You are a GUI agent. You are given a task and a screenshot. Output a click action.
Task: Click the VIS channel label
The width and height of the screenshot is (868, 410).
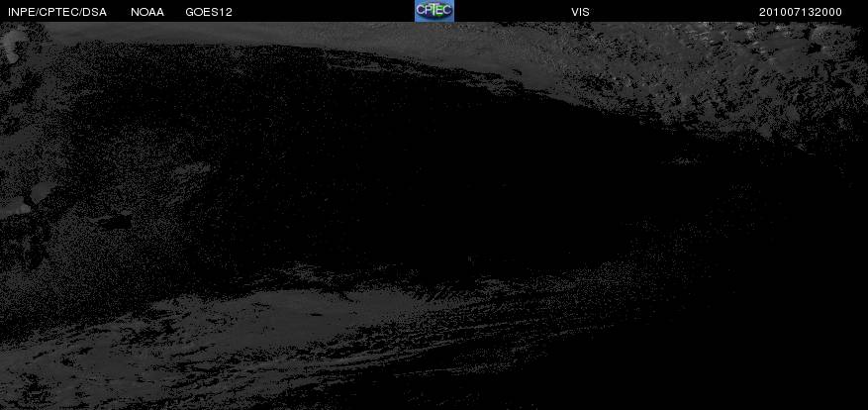580,12
